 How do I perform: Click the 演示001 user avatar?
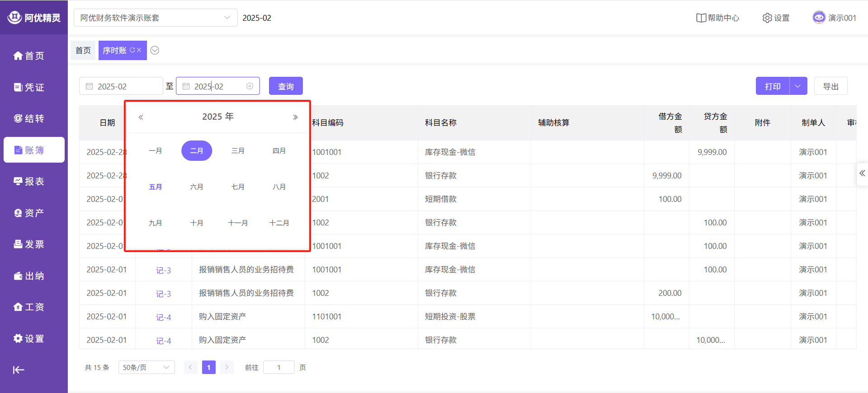tap(819, 18)
